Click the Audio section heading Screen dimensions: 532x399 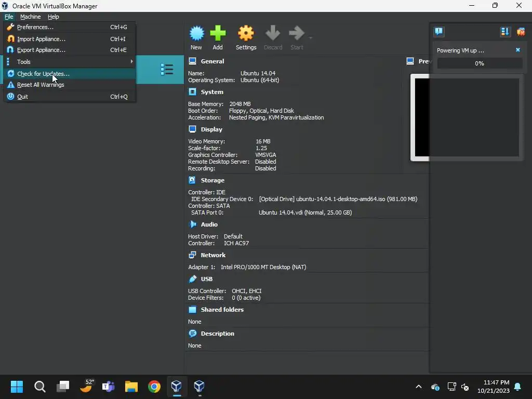(x=209, y=224)
